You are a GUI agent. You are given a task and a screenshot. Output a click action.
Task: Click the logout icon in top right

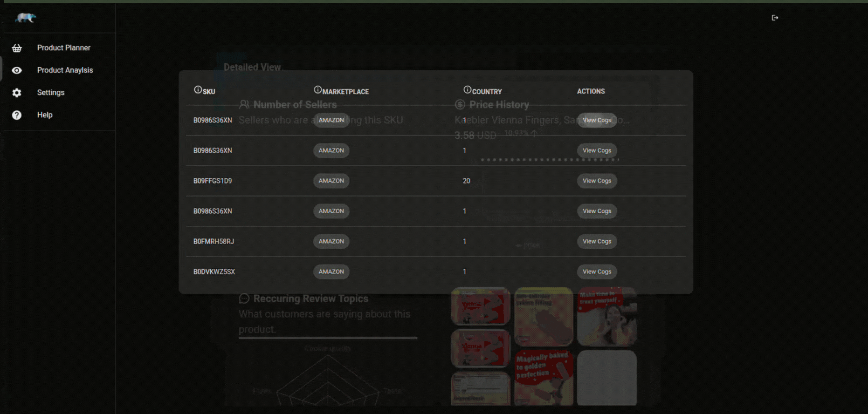(775, 18)
